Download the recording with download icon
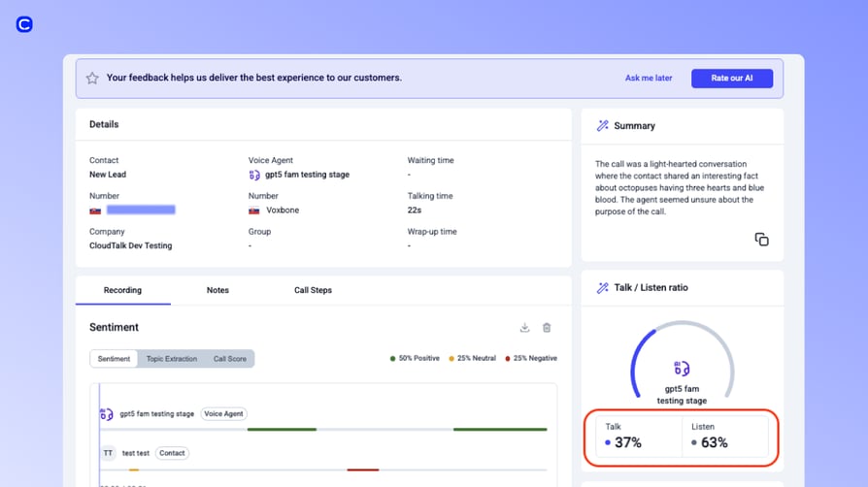The image size is (868, 487). tap(525, 328)
